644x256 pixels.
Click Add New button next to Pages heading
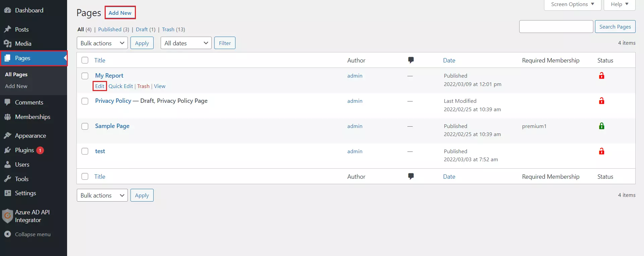(120, 13)
